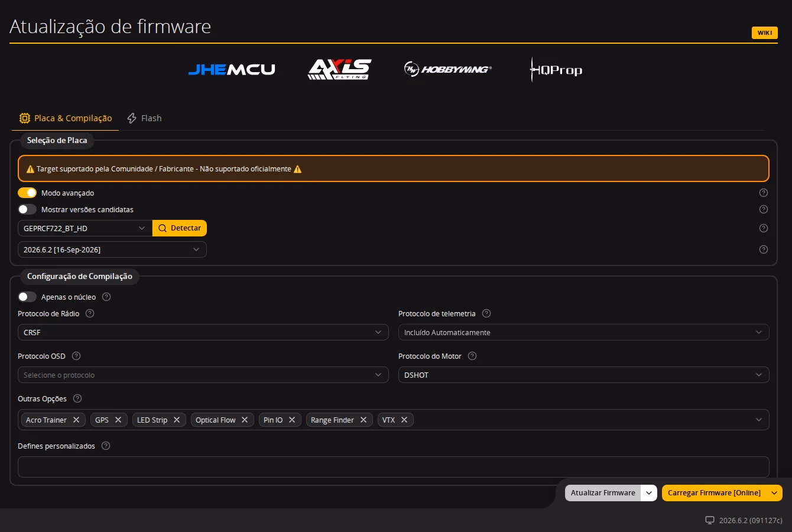The width and height of the screenshot is (792, 532).
Task: Show help for Apenas o núcleo
Action: 106,297
